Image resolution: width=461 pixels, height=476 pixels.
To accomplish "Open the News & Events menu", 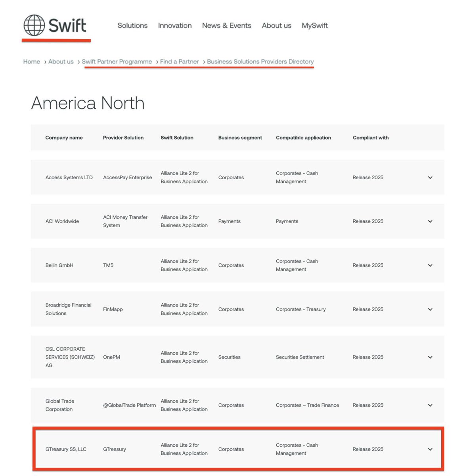I will 227,25.
